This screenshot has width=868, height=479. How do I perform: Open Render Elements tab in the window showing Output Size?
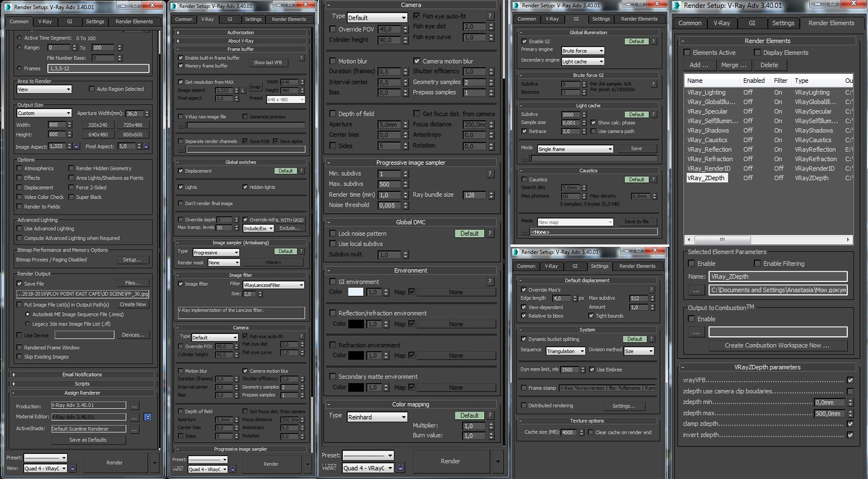[134, 21]
